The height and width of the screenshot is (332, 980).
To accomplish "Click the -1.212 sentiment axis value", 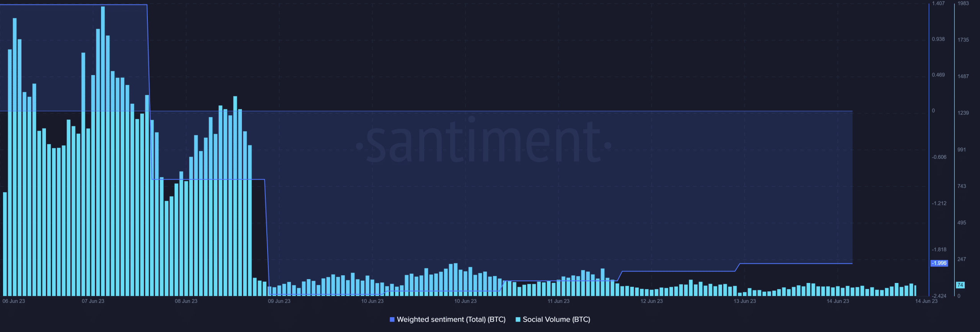I will [939, 203].
